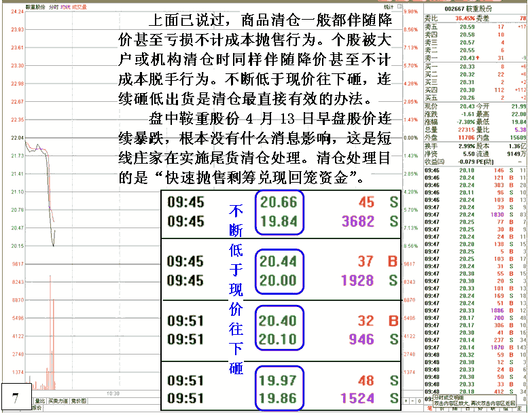Click the 现价 current price 20.43
Viewport: 532px width, 417px height.
(467, 107)
